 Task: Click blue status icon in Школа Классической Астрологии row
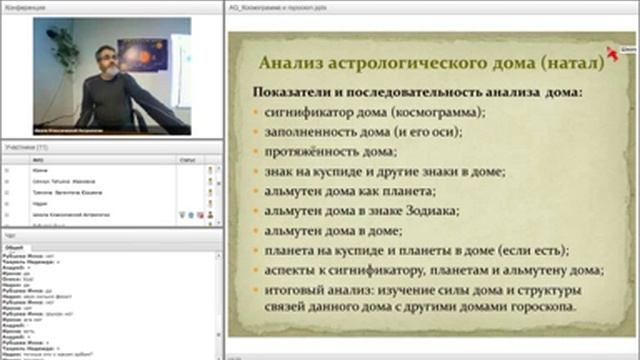[x=191, y=215]
